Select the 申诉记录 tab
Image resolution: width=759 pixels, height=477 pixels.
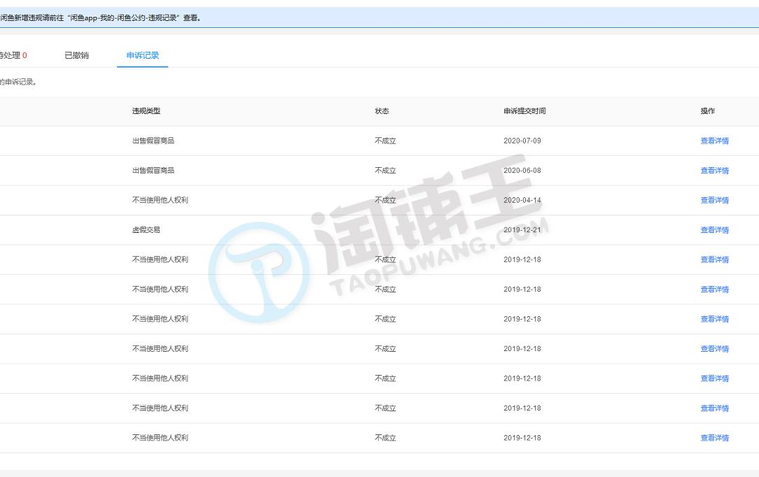142,56
